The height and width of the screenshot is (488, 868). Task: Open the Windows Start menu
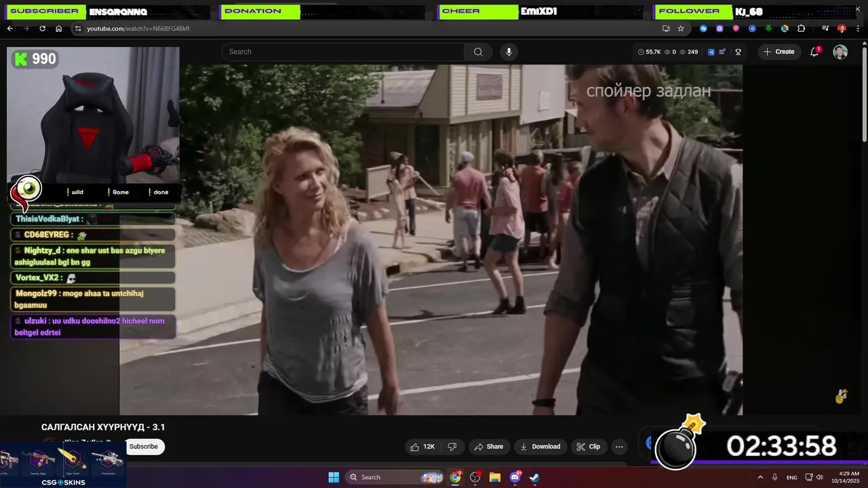point(334,477)
